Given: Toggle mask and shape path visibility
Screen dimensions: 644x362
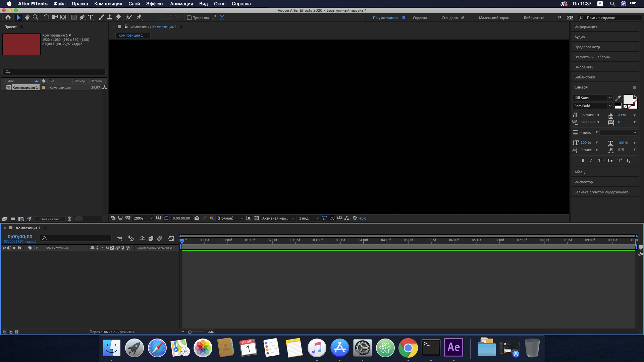Looking at the screenshot, I should (x=166, y=218).
